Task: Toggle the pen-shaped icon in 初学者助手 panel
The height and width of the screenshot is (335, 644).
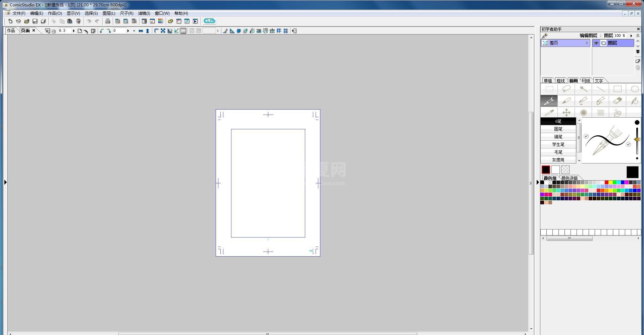Action: click(x=544, y=36)
